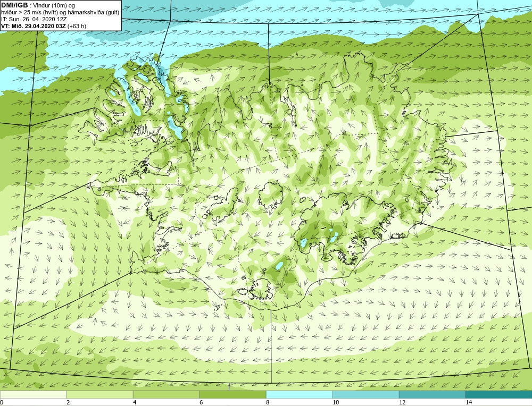This screenshot has height=406, width=532.
Task: Click the 2–4 m/s light green legend swatch
Action: coord(100,394)
